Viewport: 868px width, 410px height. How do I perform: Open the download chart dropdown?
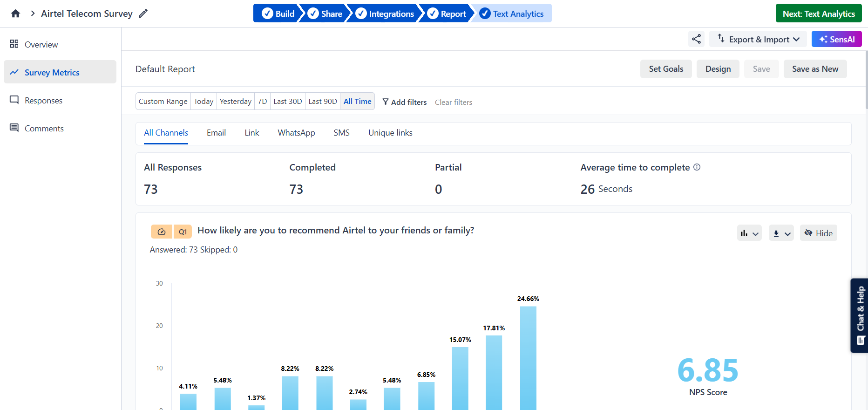781,233
